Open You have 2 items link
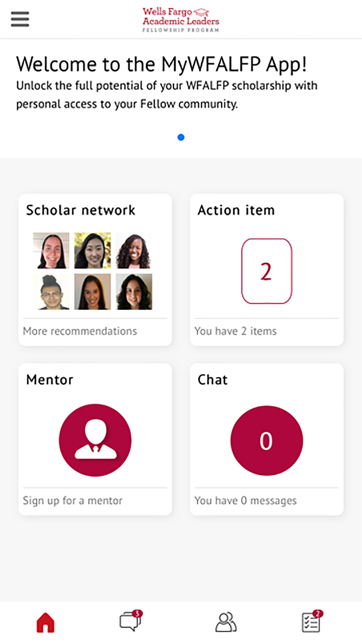 click(235, 331)
